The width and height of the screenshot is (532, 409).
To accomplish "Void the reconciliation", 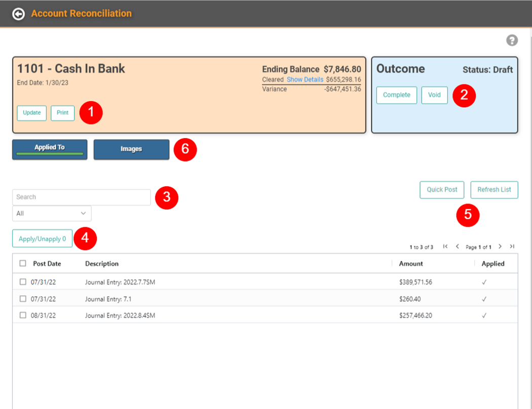I will [434, 95].
